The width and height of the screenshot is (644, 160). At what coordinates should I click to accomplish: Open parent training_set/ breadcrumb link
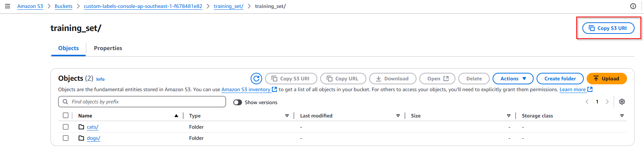tap(229, 6)
